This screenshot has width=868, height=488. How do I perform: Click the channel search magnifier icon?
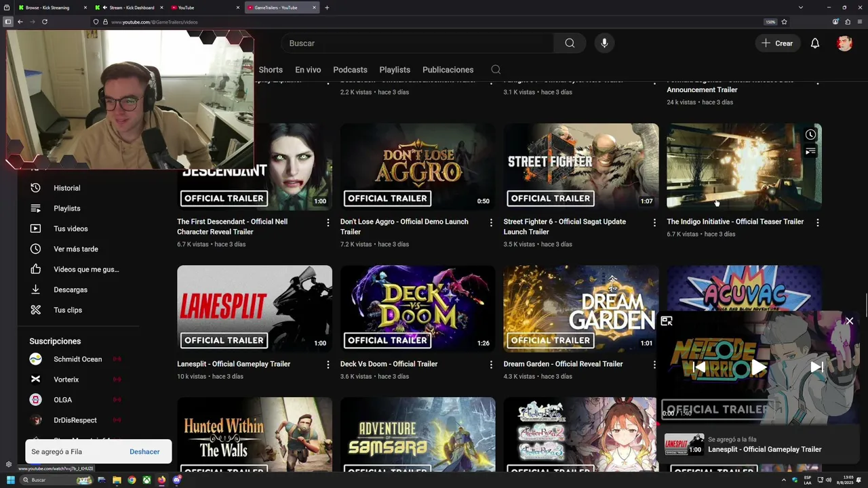(496, 70)
